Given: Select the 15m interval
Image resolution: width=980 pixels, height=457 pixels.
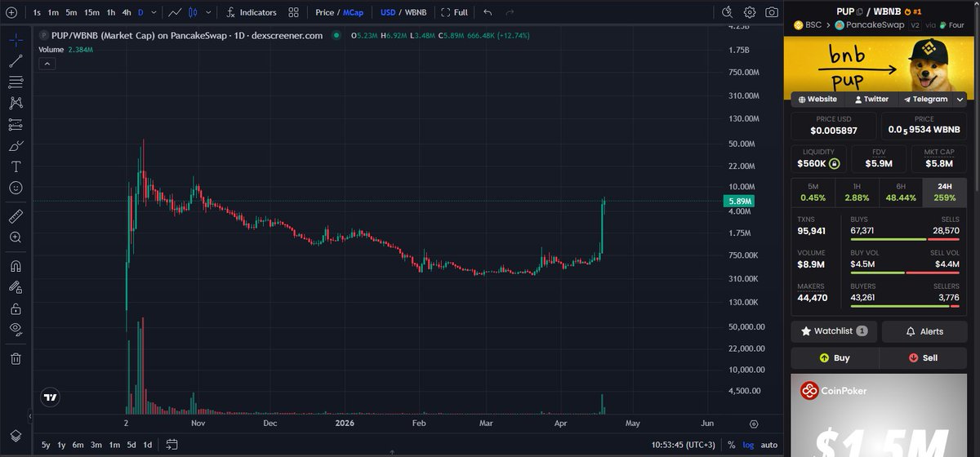Looking at the screenshot, I should [x=91, y=12].
